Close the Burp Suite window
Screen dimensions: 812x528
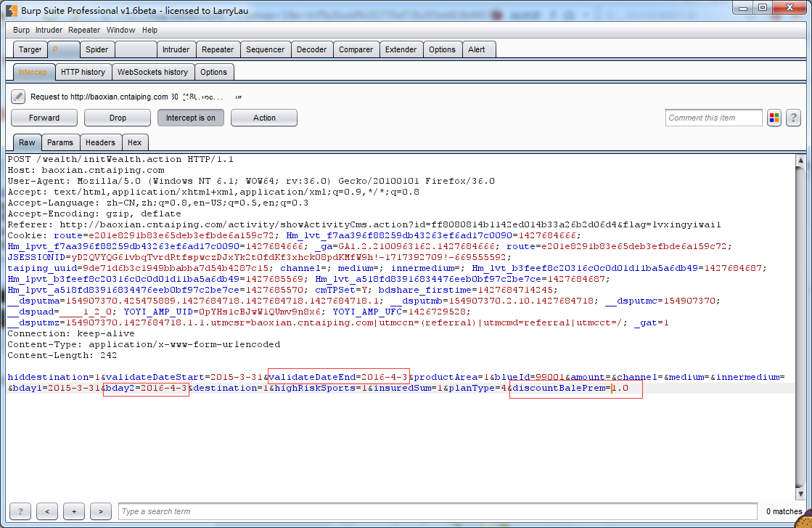790,8
